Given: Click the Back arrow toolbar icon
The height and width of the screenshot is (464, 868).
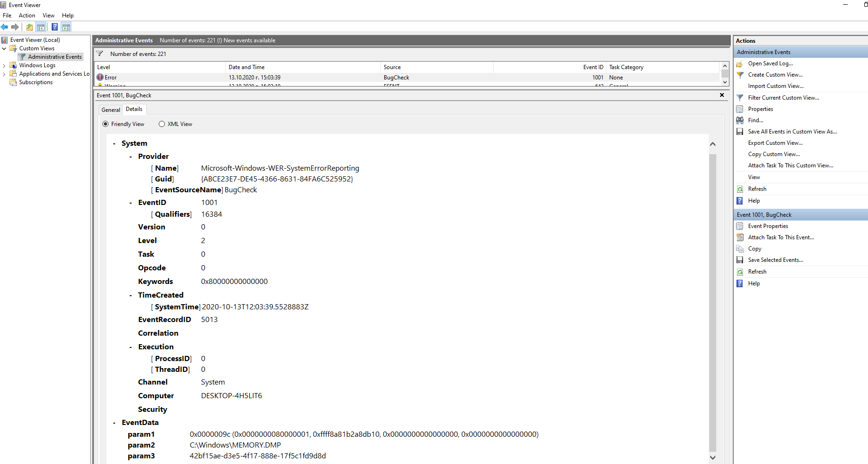Looking at the screenshot, I should pos(5,27).
